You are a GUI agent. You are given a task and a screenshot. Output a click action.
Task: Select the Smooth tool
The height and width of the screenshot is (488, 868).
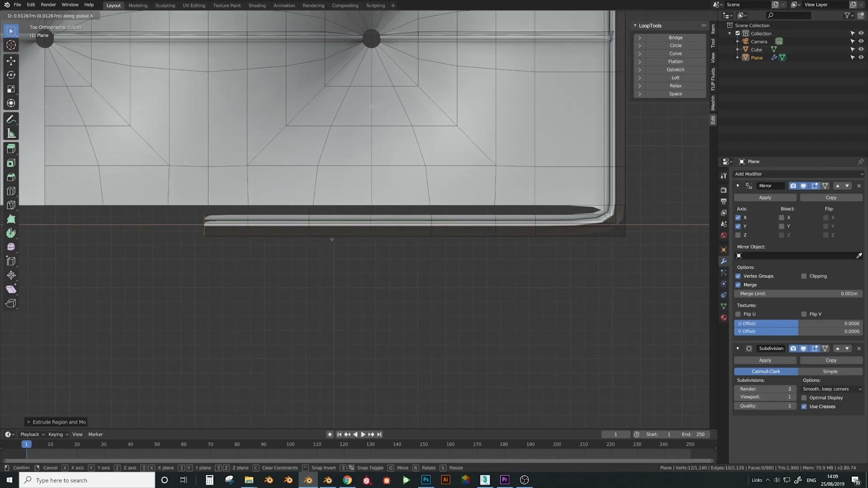point(11,247)
